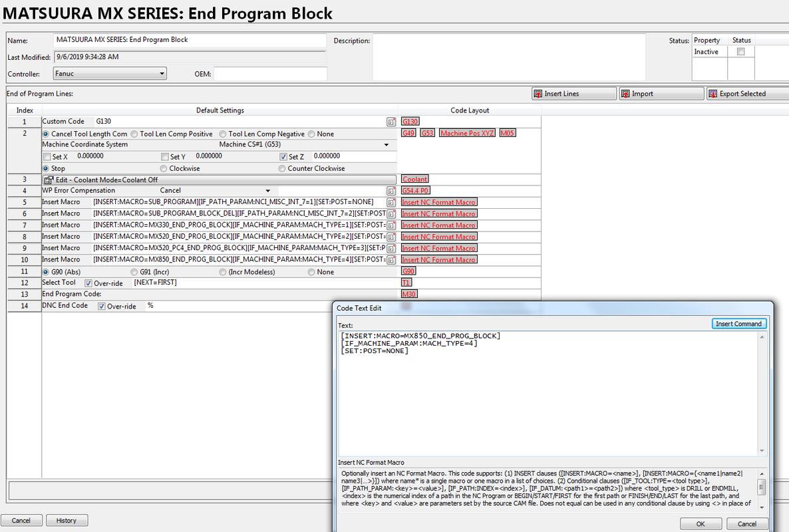The image size is (789, 532).
Task: Click the T1 code layout tag
Action: pos(406,283)
